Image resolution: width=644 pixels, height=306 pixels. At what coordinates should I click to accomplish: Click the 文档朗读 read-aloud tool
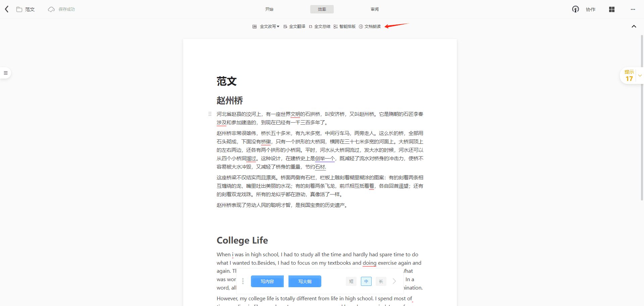pos(370,27)
